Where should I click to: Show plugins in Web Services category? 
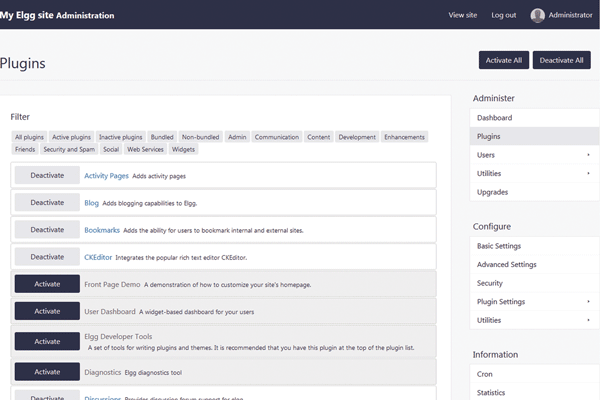point(145,149)
